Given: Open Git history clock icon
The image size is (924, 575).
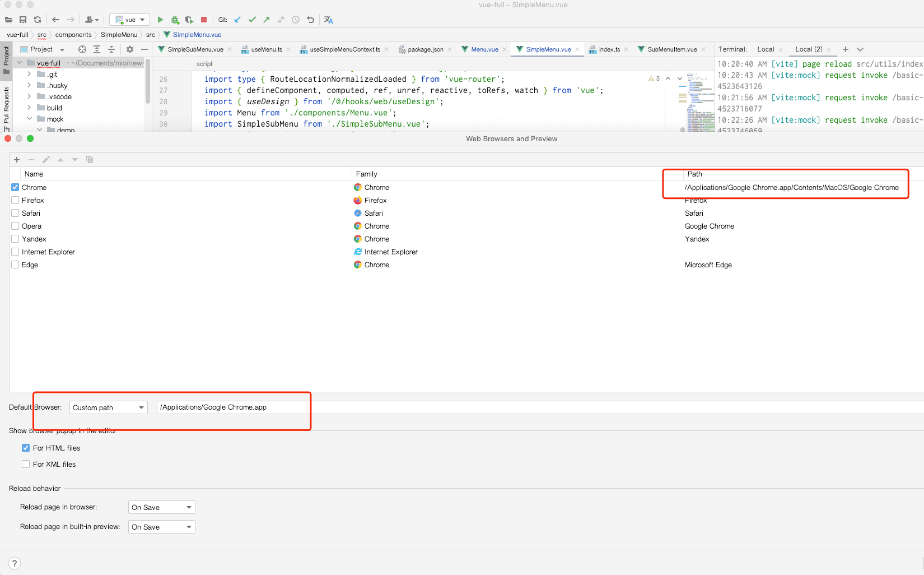Looking at the screenshot, I should pyautogui.click(x=296, y=20).
